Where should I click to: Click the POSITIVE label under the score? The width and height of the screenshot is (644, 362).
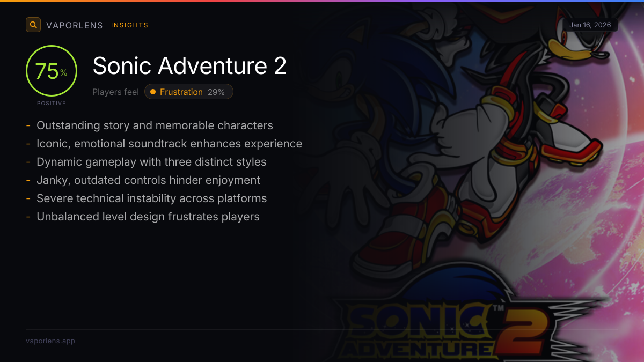[x=52, y=103]
